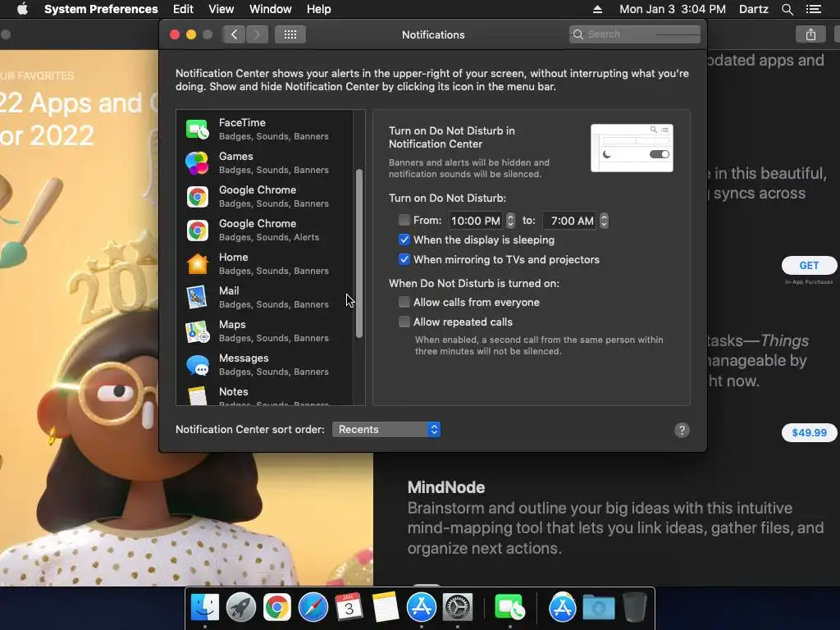Open Notification Center sort order dropdown
Image resolution: width=840 pixels, height=630 pixels.
pyautogui.click(x=386, y=430)
